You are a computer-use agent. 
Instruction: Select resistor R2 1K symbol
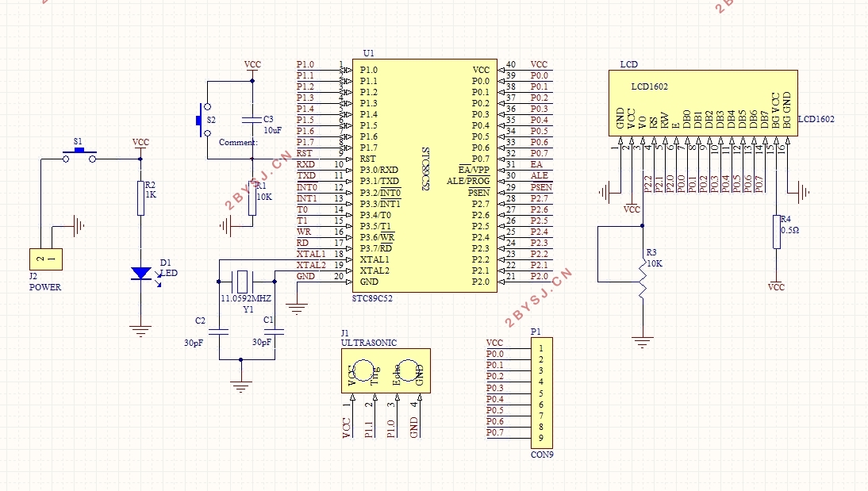pos(140,198)
